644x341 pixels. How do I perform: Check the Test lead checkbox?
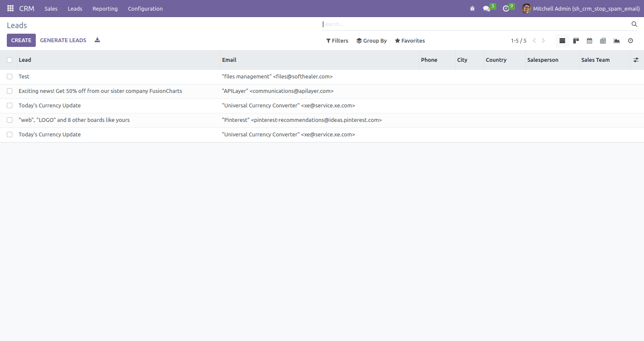(10, 77)
